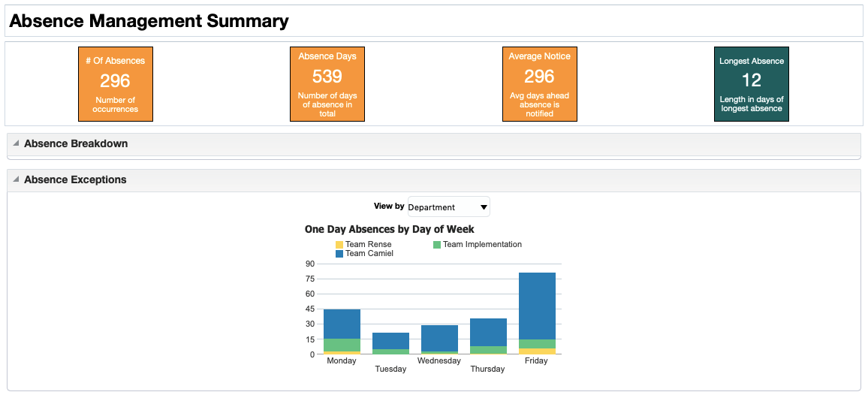Click Monday's green Team Implementation segment
868x395 pixels.
point(342,345)
